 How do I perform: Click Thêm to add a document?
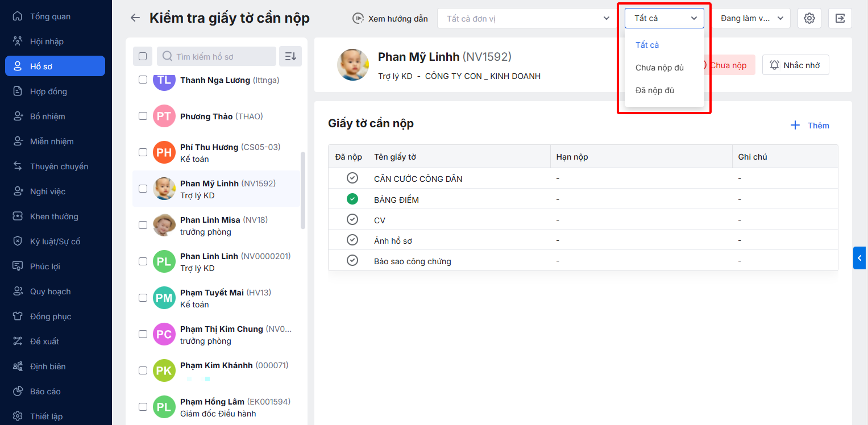tap(810, 126)
